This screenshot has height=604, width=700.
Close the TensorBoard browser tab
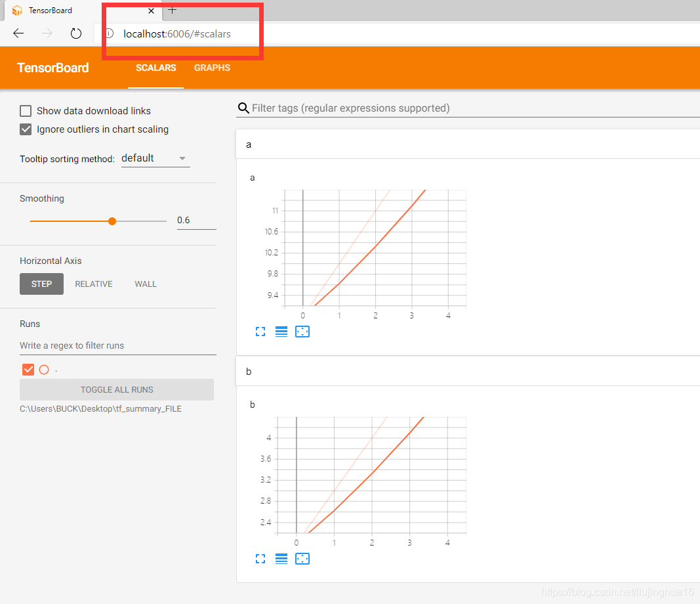coord(151,11)
